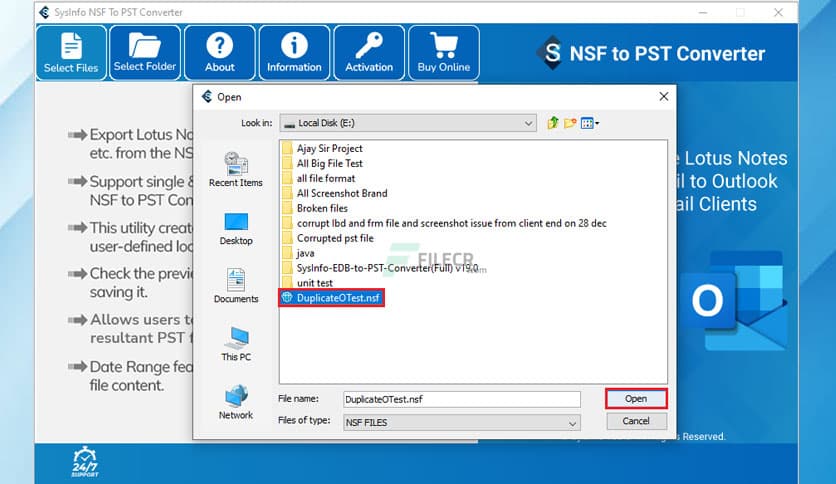Open the view menu icon in dialog
836x484 pixels.
tap(589, 123)
